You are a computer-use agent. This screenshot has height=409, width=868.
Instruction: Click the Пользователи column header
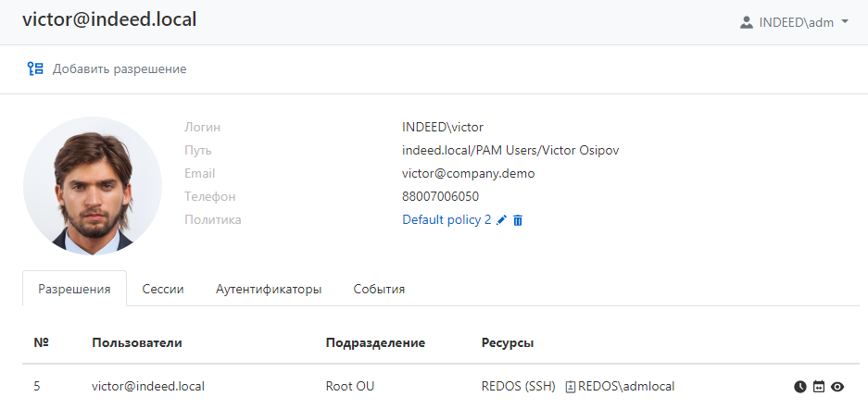137,342
